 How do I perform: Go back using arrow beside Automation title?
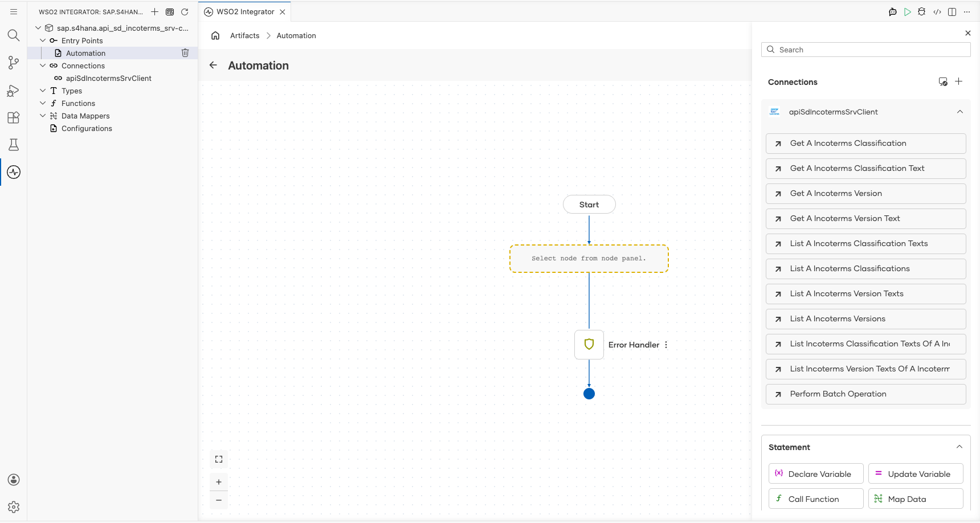[213, 65]
